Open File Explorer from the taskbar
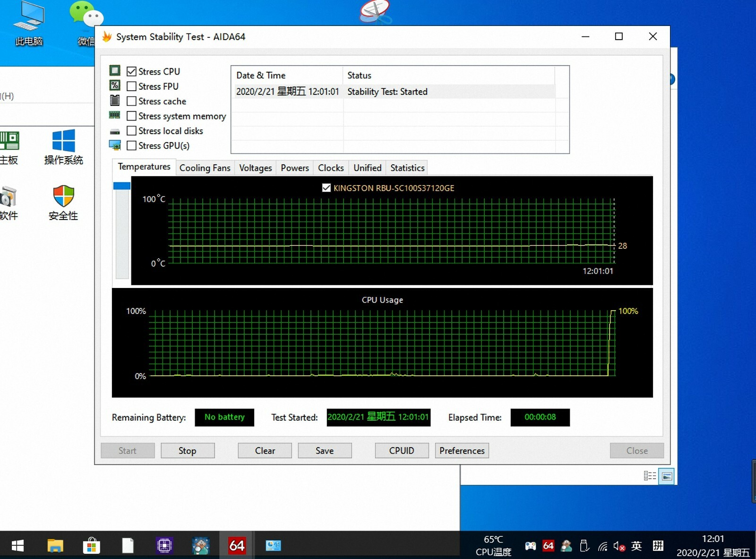Screen dimensions: 756x559 (55, 546)
